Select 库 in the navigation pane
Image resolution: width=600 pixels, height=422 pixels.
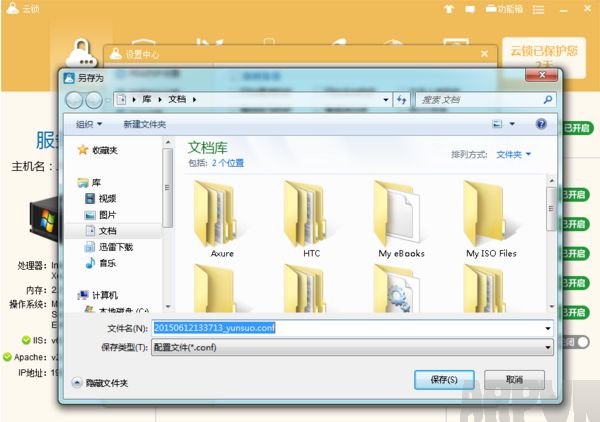(89, 182)
